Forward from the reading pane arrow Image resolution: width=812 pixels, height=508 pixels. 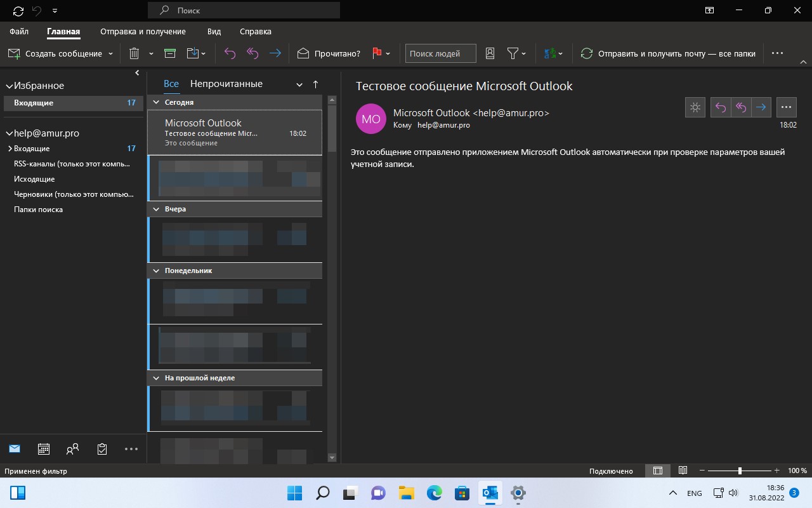[761, 107]
